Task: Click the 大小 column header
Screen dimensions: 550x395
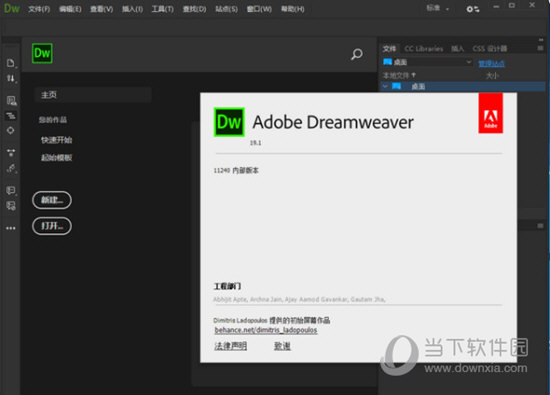Action: [x=492, y=75]
